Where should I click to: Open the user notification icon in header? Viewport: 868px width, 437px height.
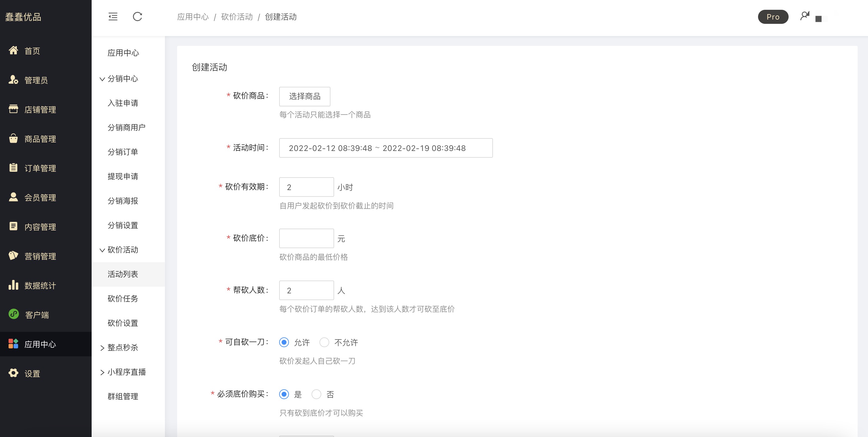(805, 16)
